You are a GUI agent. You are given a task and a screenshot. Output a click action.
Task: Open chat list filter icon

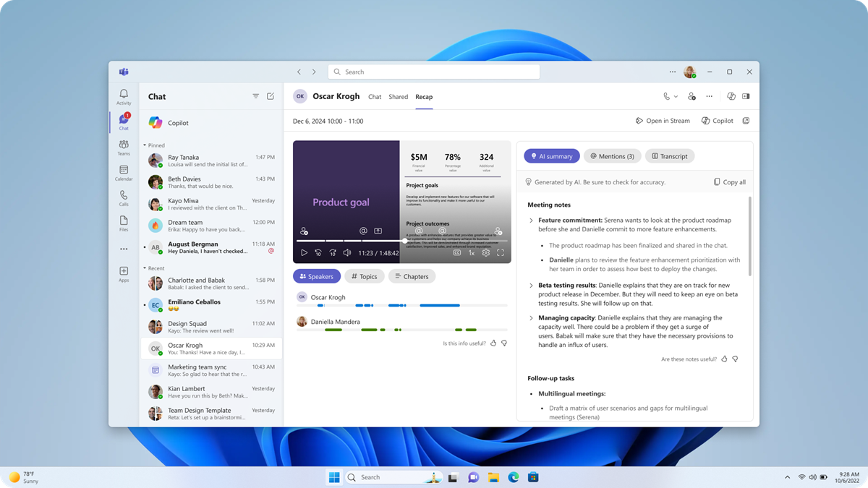click(255, 96)
